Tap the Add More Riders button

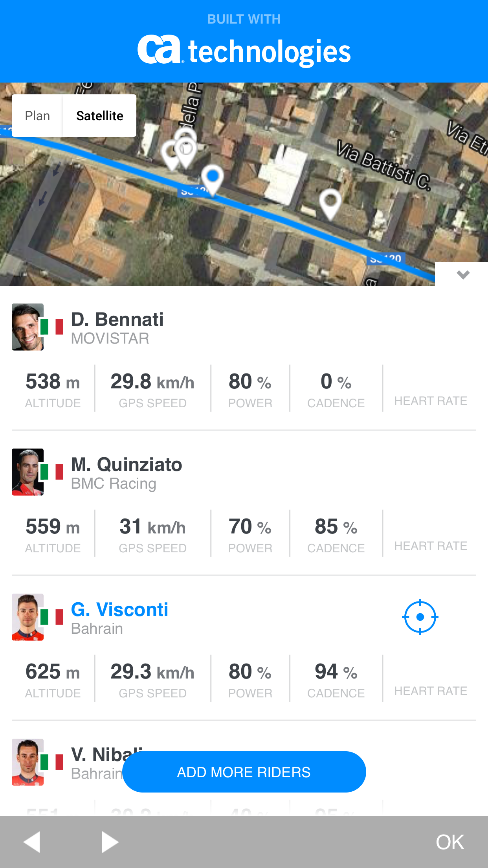[244, 772]
